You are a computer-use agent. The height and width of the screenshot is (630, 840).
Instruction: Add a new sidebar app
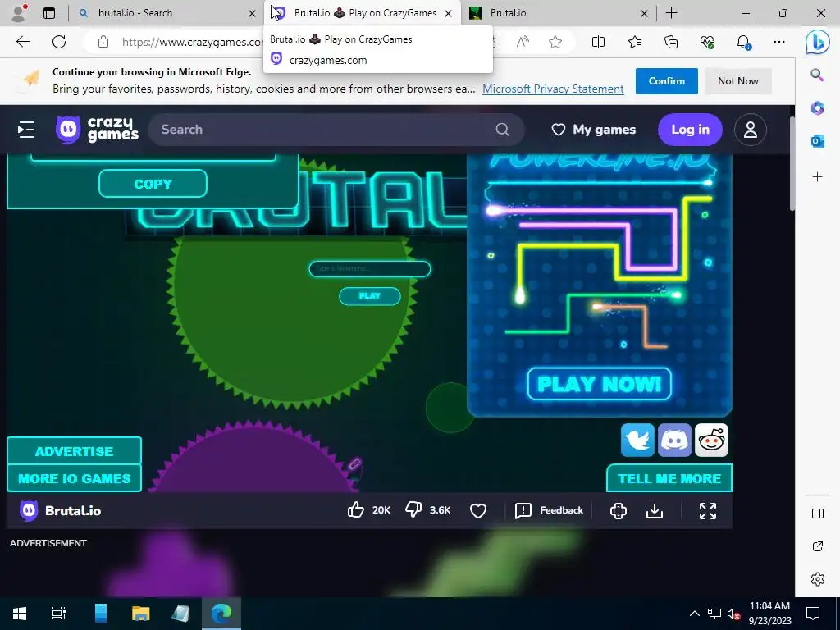[x=818, y=177]
